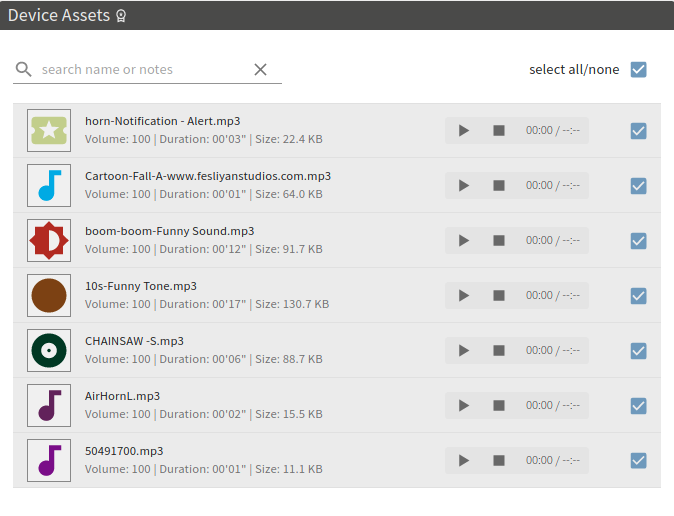Click the magnifier search icon
Viewport: 674px width, 516px height.
click(24, 69)
